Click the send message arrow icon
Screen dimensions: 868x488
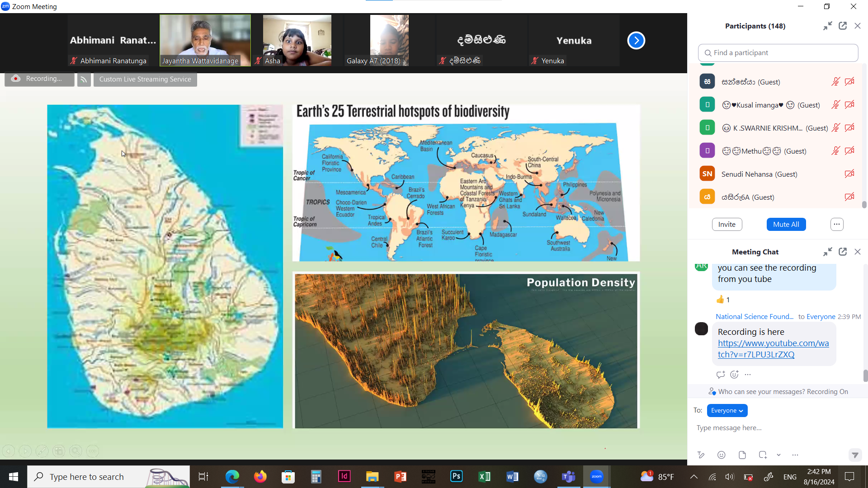coord(854,455)
